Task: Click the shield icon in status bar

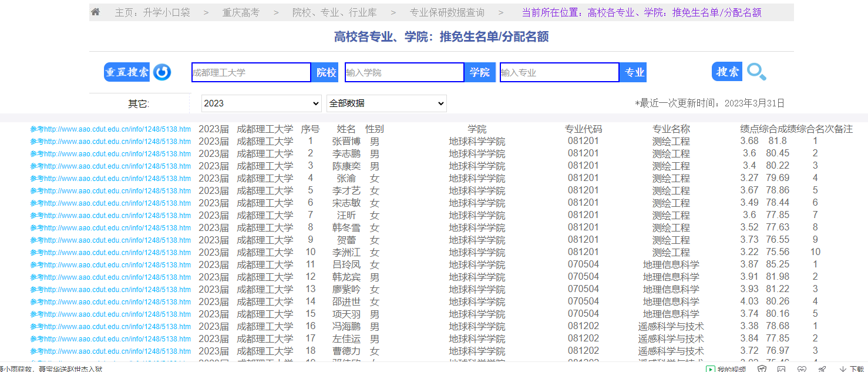Action: 762,368
